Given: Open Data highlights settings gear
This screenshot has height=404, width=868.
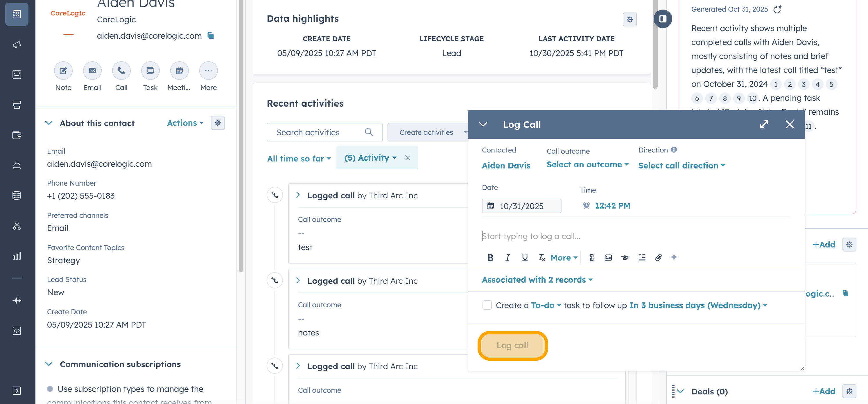Looking at the screenshot, I should point(630,19).
